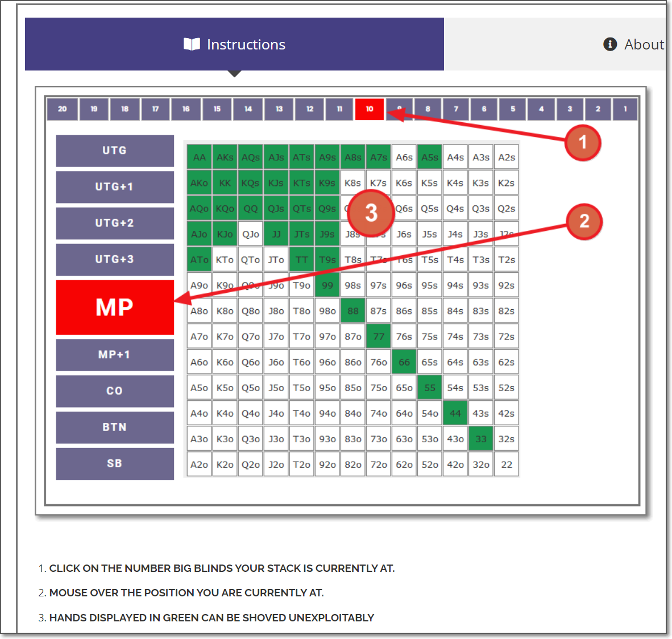The width and height of the screenshot is (672, 639).
Task: Select the 20 big blind stack size
Action: (x=63, y=109)
